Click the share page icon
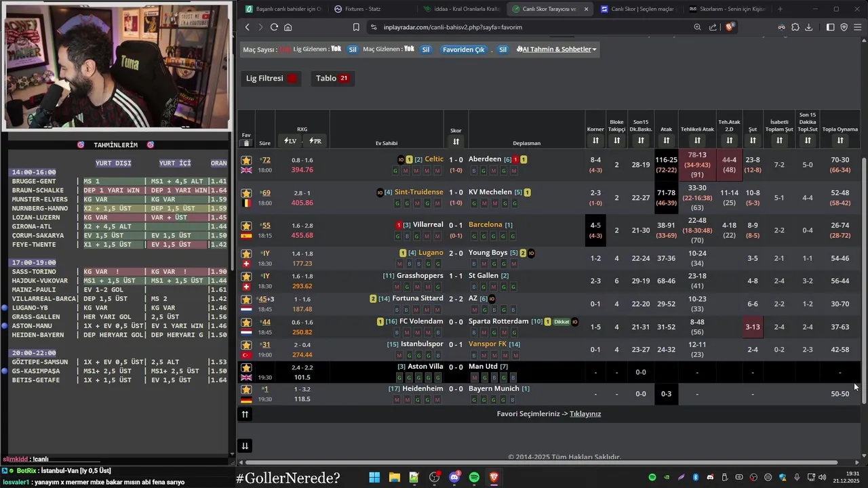The width and height of the screenshot is (868, 488). pyautogui.click(x=713, y=27)
